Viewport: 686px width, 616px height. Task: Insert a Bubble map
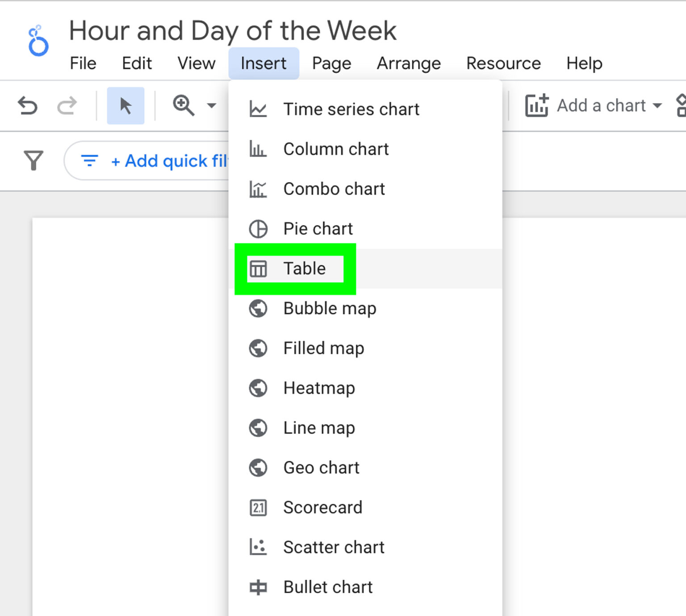point(329,308)
